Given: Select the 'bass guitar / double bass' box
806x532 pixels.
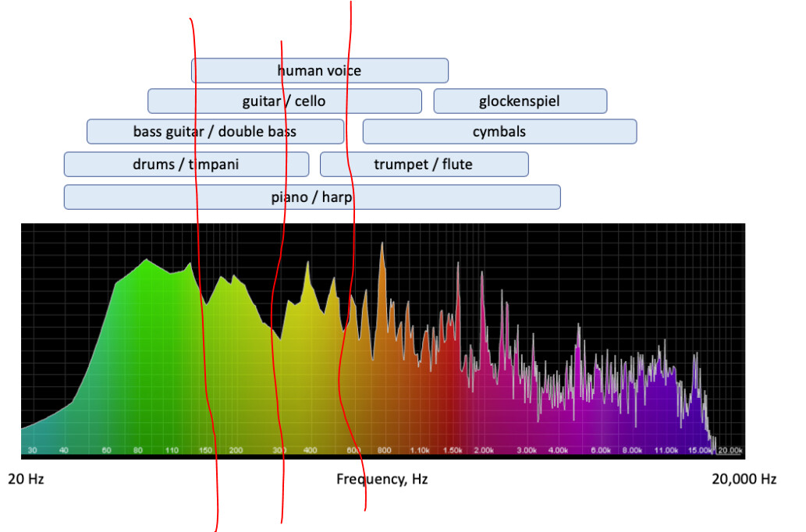Looking at the screenshot, I should [x=215, y=132].
